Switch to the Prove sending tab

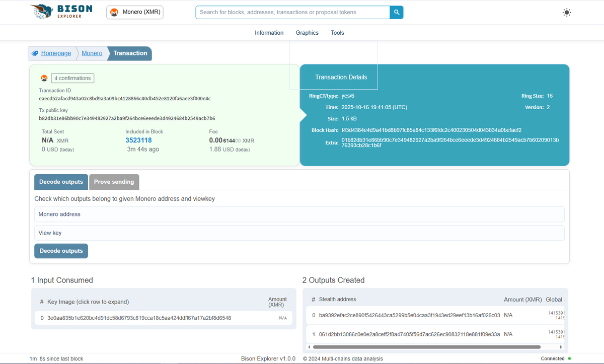114,182
